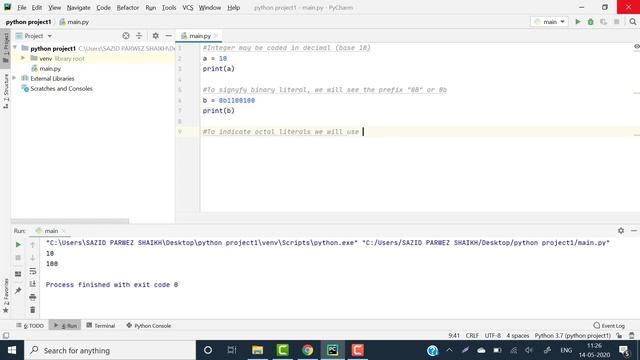Expand External Libraries node

[15, 78]
